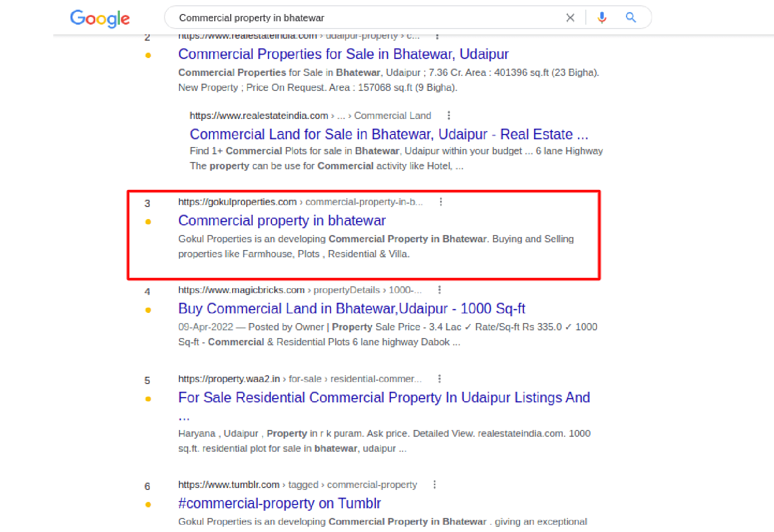Open "For Sale Residential Commercial Property" result

coord(384,398)
